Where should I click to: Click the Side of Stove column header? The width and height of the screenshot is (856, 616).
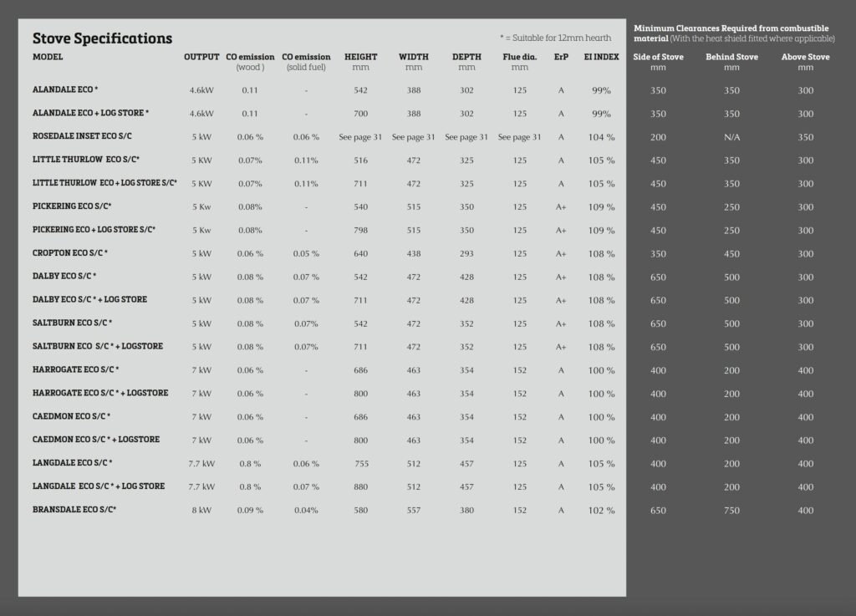[659, 62]
